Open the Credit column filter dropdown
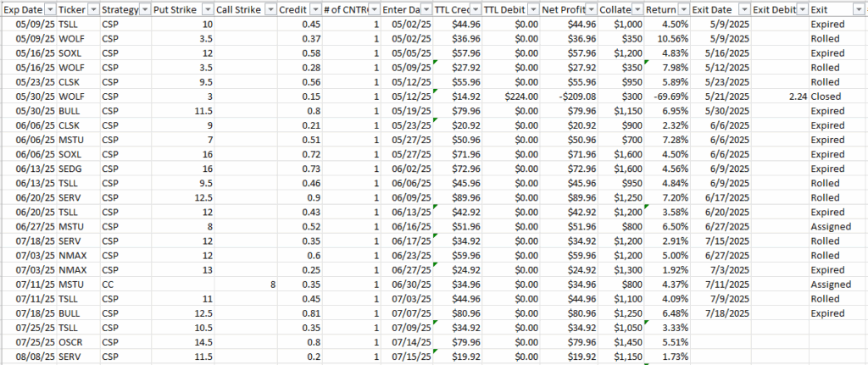 pos(314,10)
